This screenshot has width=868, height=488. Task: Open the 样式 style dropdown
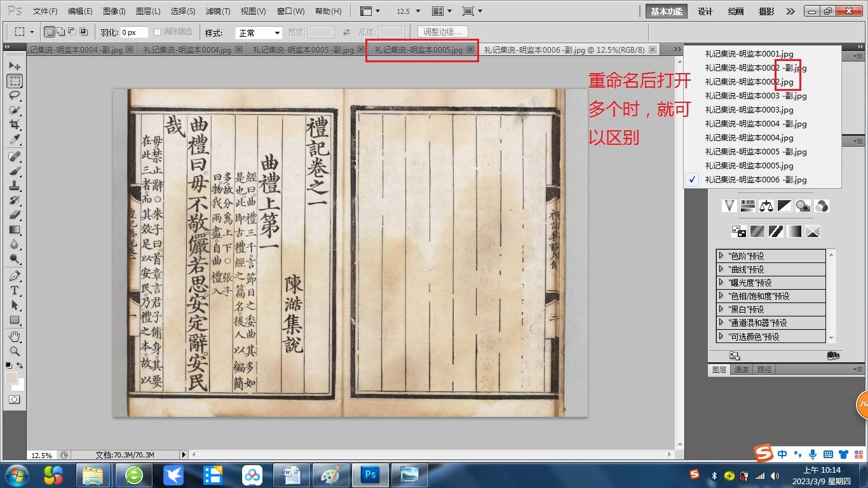(259, 32)
